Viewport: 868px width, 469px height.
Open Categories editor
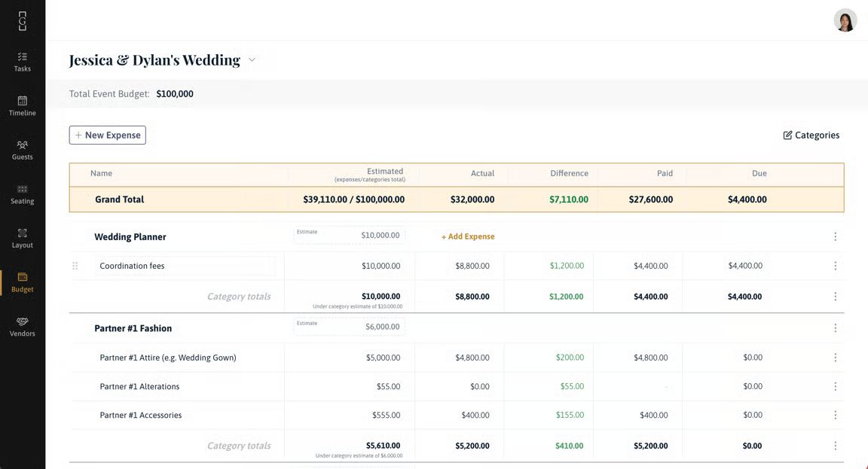811,135
